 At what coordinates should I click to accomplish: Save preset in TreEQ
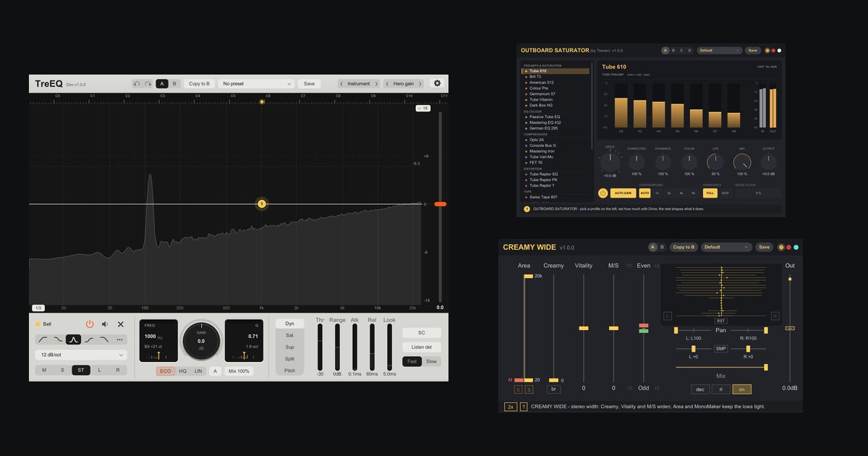(310, 84)
